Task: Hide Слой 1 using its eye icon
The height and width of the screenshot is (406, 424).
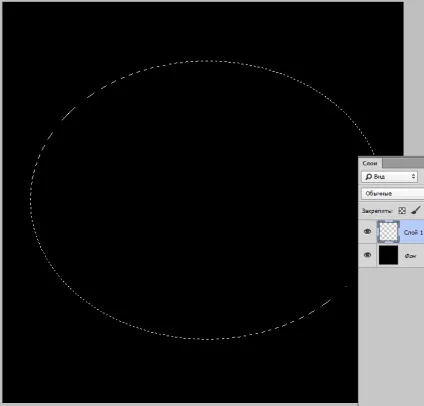Action: pyautogui.click(x=367, y=231)
